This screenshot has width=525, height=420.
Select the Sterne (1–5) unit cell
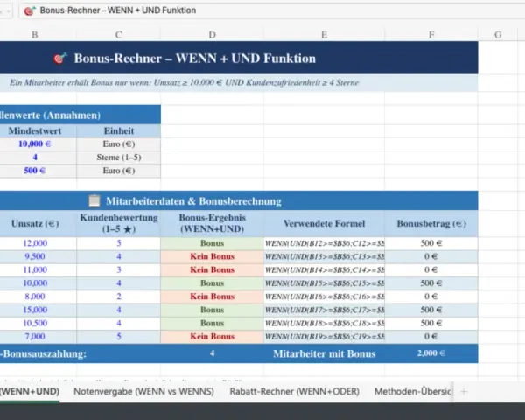click(118, 157)
